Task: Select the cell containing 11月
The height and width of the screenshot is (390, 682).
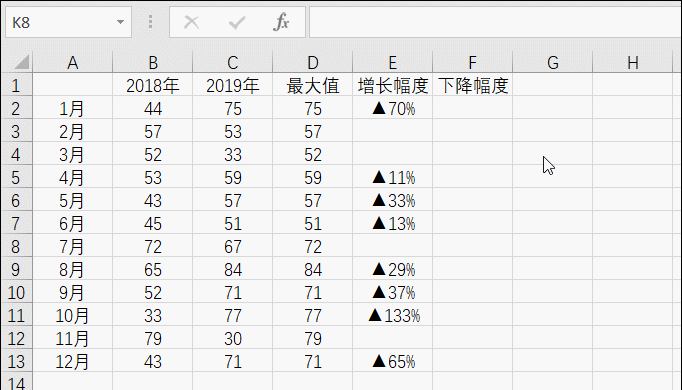Action: tap(73, 338)
